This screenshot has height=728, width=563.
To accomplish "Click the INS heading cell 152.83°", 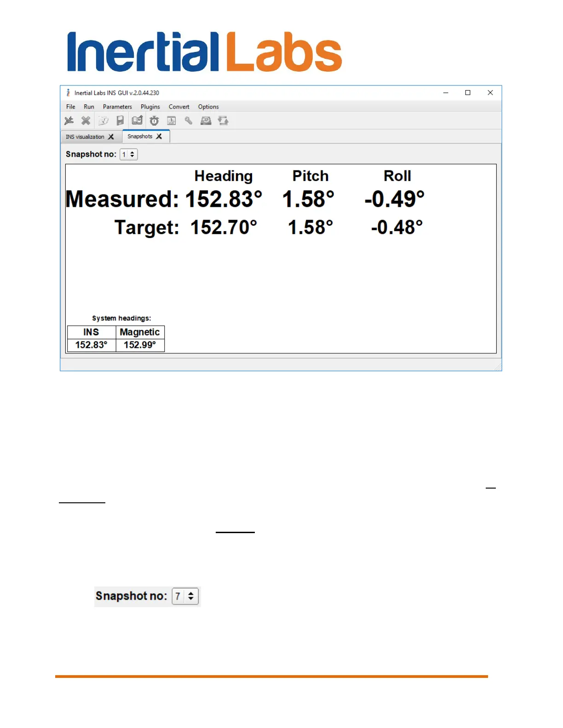I will 92,345.
